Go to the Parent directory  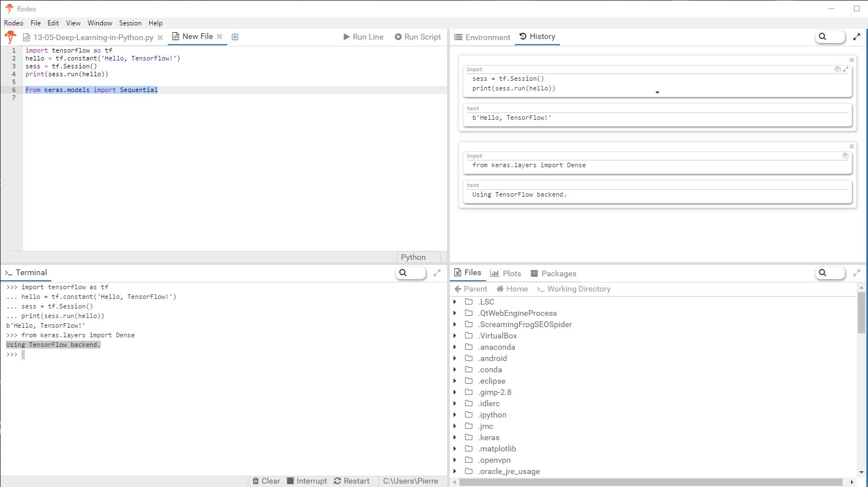(471, 289)
